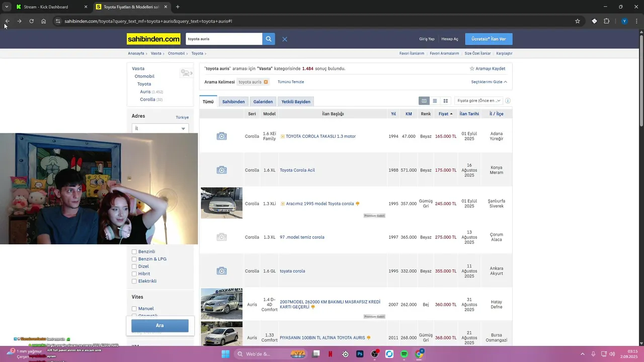Collapse filters with Seçtiklerimi Gizle

click(489, 82)
